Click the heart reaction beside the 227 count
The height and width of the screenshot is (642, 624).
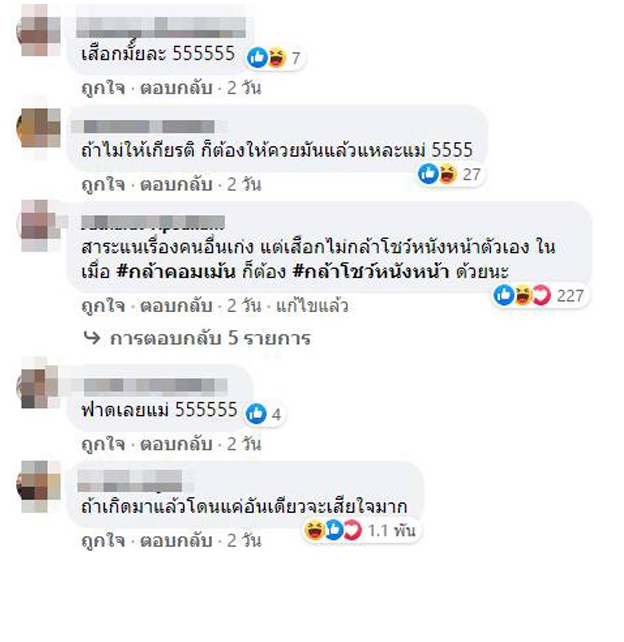(542, 295)
